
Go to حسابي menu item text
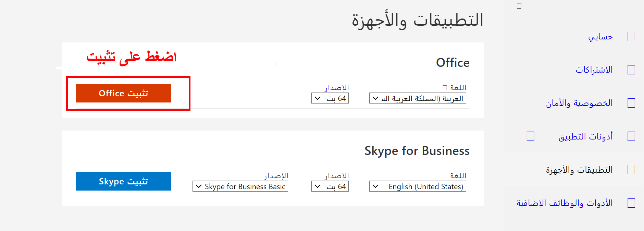[x=600, y=37]
